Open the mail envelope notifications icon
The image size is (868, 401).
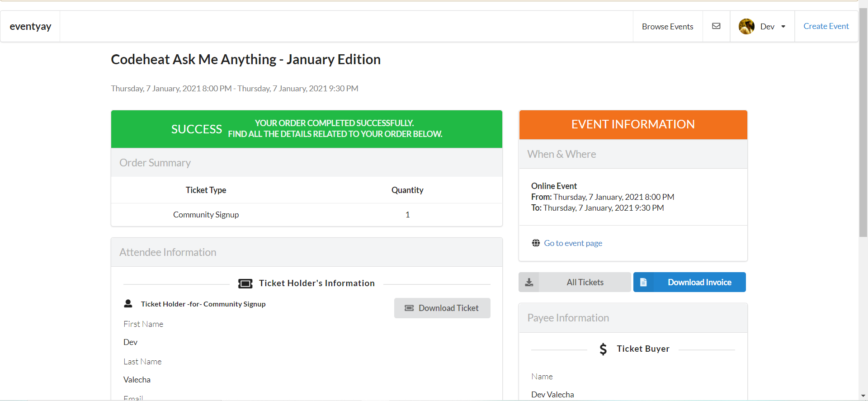click(x=716, y=26)
